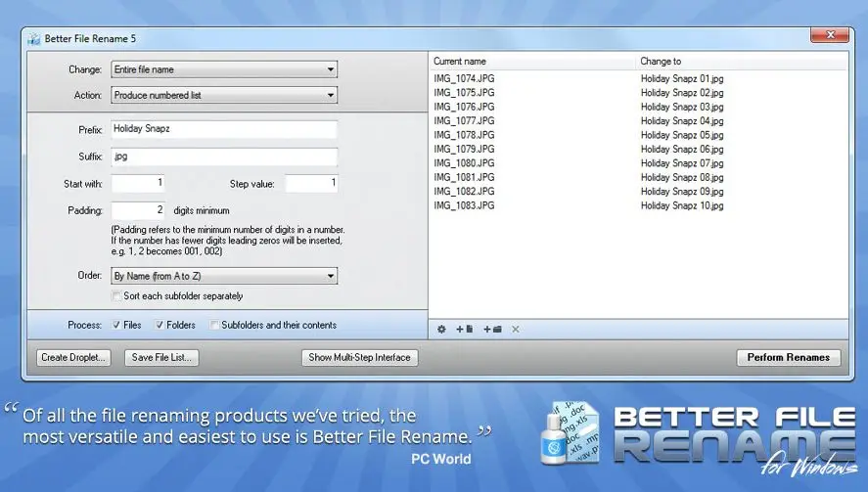This screenshot has height=492, width=868.
Task: Click the add files icon
Action: tap(465, 330)
